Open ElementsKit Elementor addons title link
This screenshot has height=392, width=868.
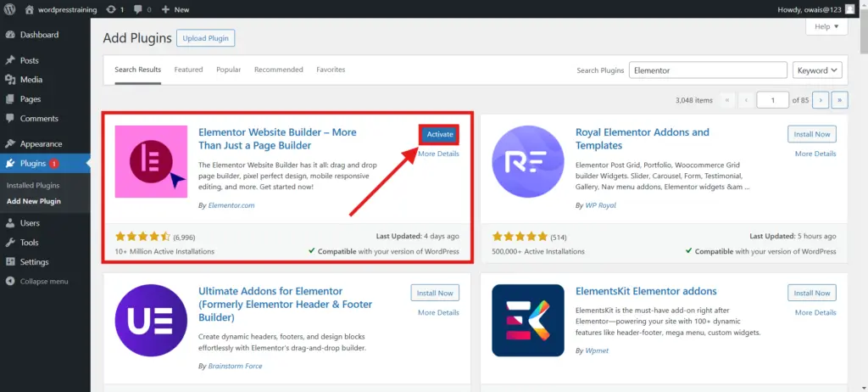pos(646,291)
